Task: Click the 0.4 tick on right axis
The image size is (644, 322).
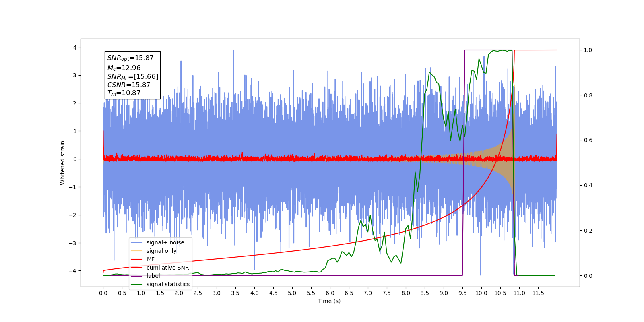Action: [588, 186]
